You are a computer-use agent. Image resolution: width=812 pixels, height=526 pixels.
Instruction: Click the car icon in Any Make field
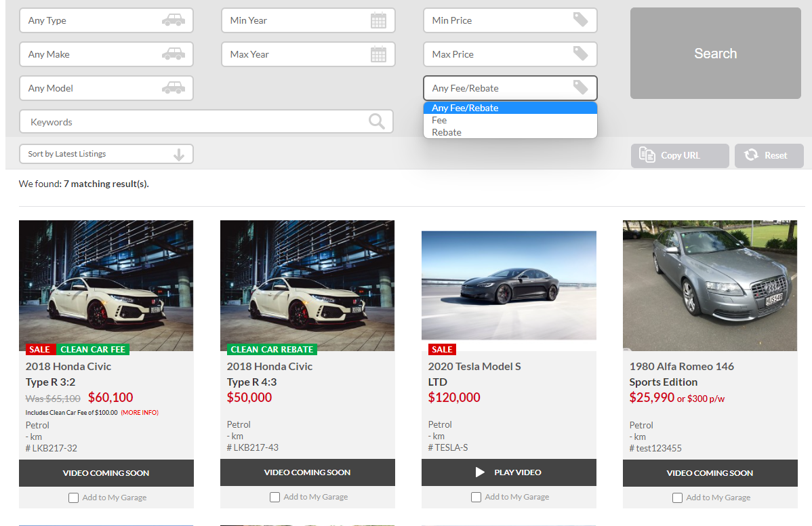[174, 54]
